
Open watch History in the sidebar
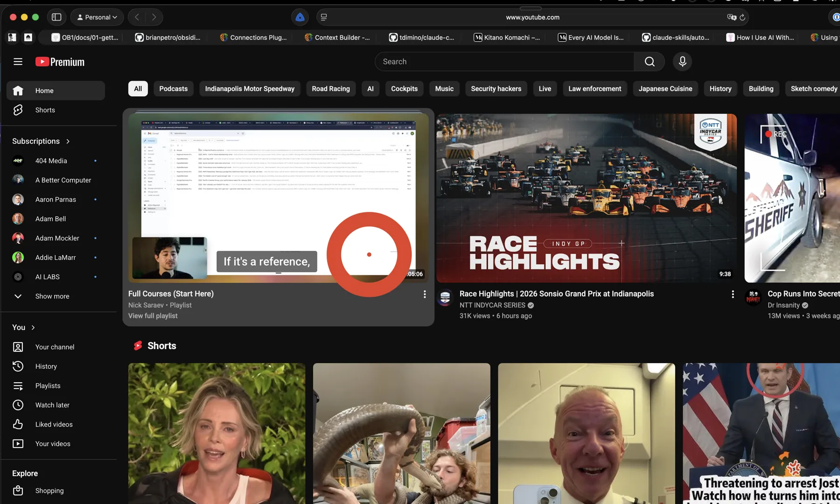coord(56,366)
